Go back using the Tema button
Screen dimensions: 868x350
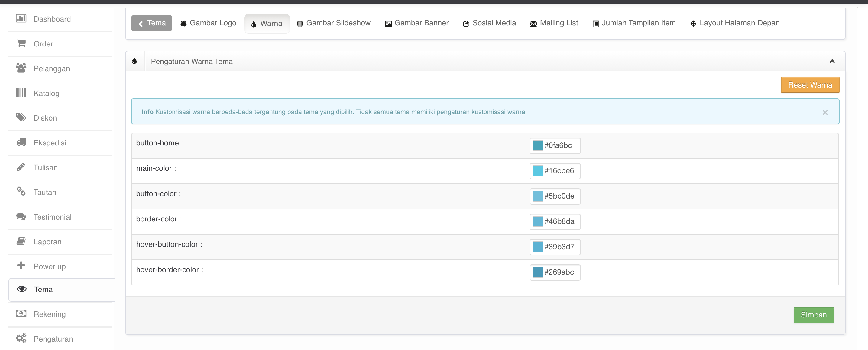[151, 23]
